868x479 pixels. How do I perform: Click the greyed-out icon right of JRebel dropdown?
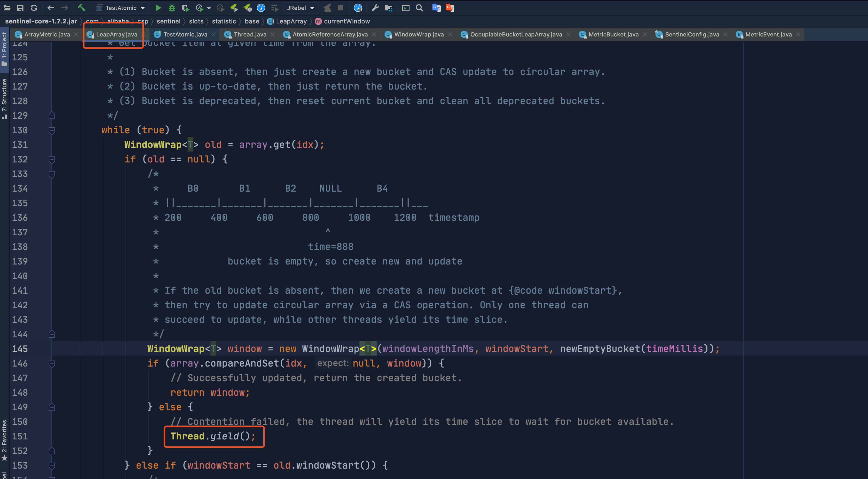pos(327,8)
